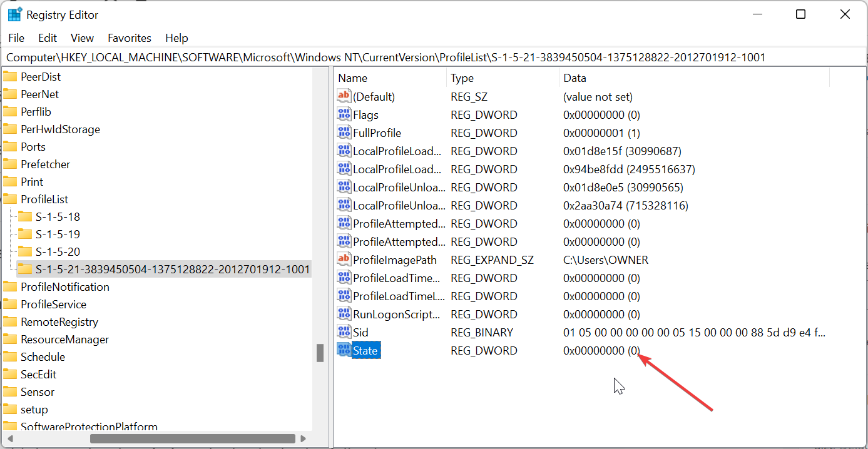The height and width of the screenshot is (449, 868).
Task: Click the ProfileNotification folder icon
Action: 10,287
